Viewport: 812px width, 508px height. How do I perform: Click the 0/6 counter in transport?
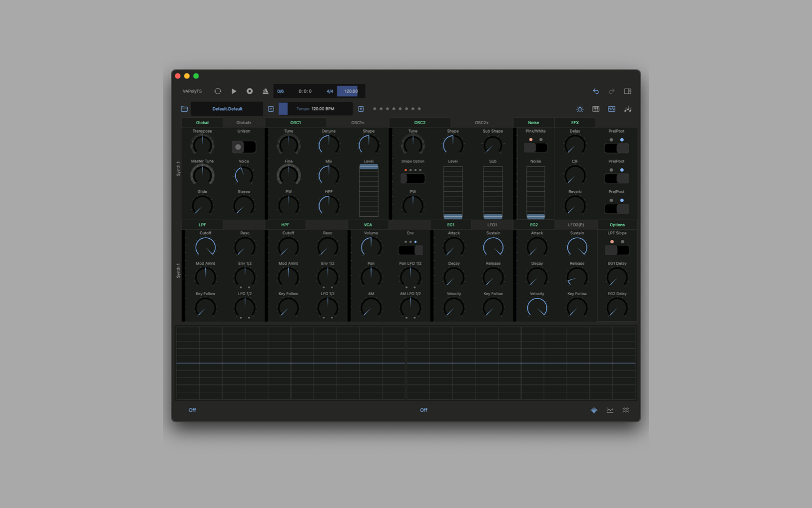pyautogui.click(x=280, y=91)
